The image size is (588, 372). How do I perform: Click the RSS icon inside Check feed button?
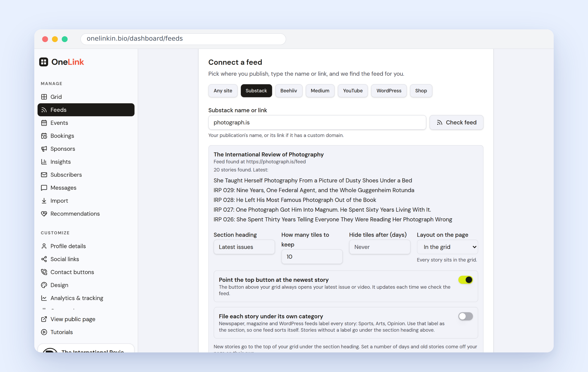click(x=440, y=123)
